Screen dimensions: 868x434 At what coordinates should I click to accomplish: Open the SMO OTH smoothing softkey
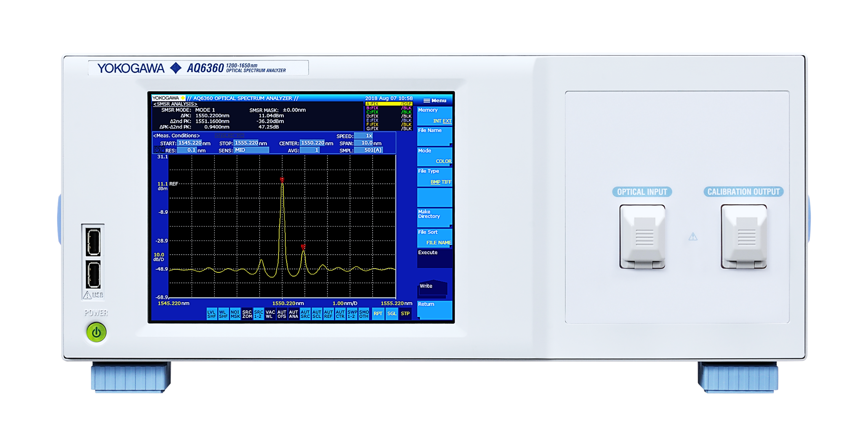(x=363, y=313)
